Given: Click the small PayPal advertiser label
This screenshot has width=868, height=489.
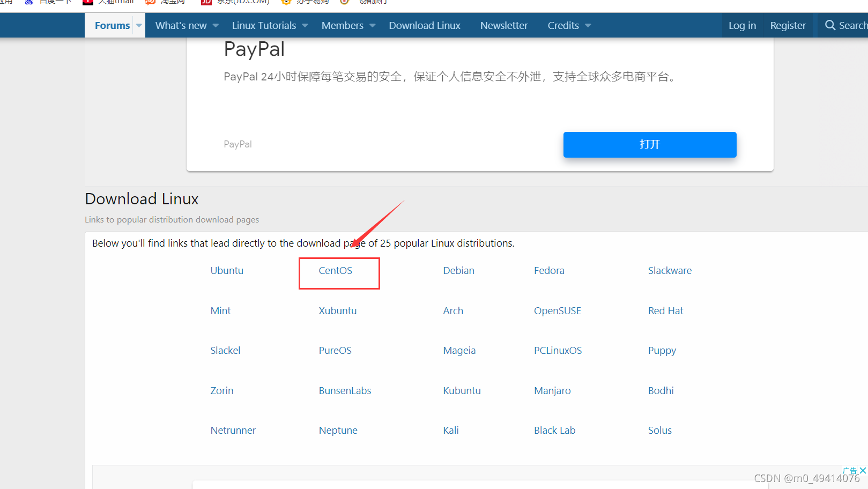Looking at the screenshot, I should pos(238,144).
